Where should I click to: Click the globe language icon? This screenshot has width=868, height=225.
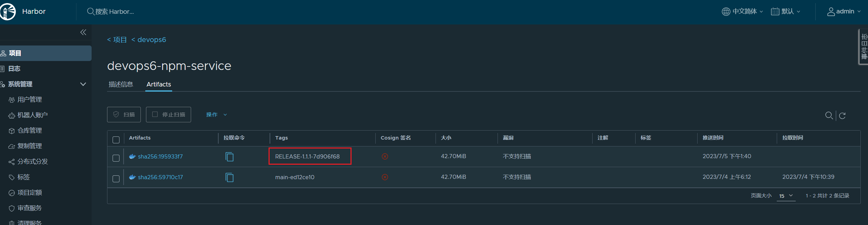click(x=726, y=11)
